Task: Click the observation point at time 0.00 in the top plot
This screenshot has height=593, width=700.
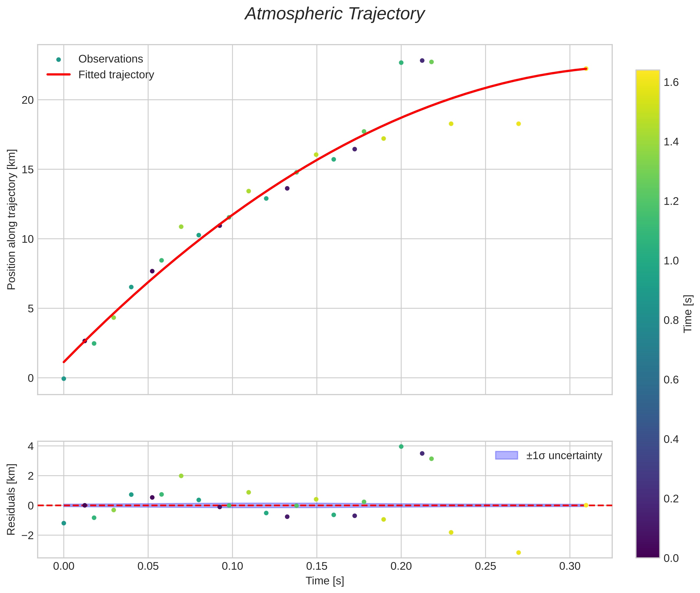Action: pos(64,379)
